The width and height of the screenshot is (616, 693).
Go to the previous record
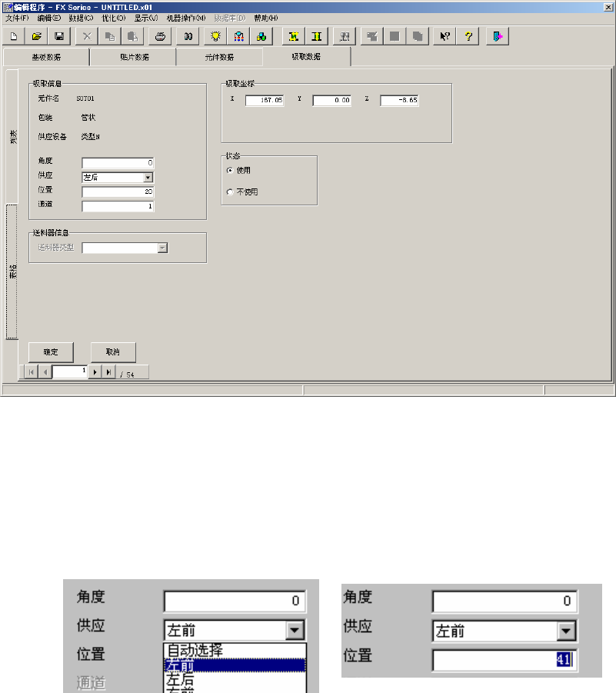tap(45, 372)
